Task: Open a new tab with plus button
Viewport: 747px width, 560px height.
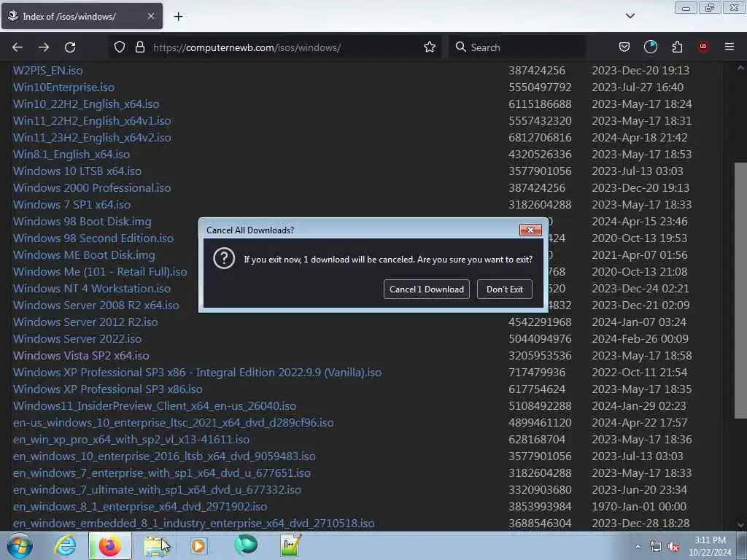Action: click(178, 17)
